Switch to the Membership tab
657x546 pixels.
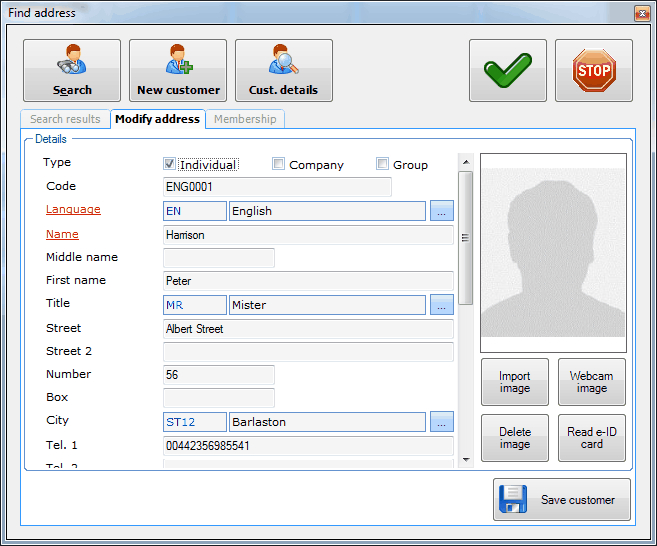245,119
